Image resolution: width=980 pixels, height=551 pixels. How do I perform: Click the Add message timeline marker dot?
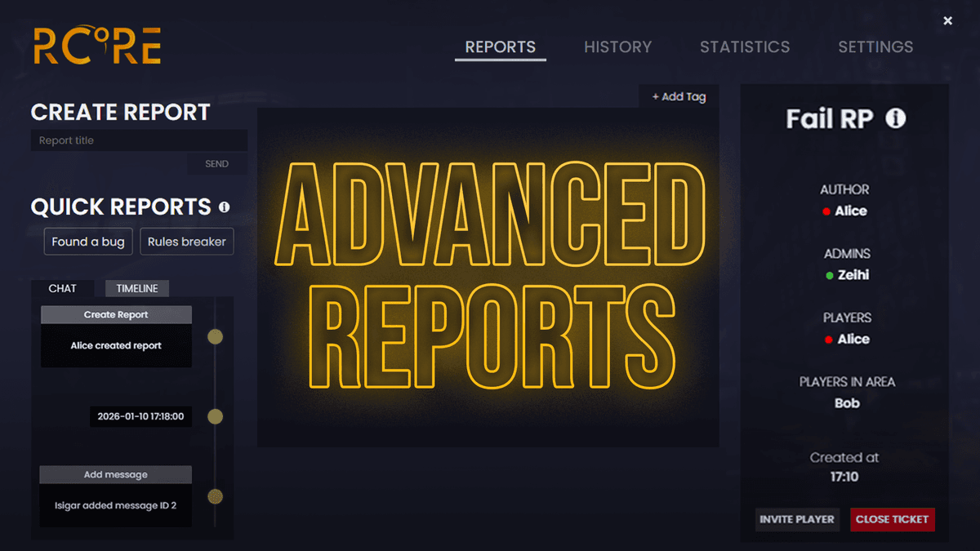coord(215,496)
